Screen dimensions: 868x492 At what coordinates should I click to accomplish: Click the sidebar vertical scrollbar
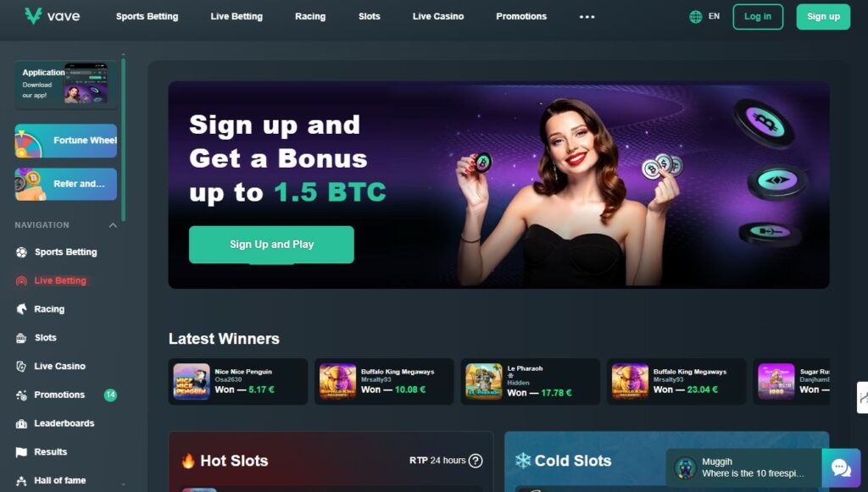[124, 138]
